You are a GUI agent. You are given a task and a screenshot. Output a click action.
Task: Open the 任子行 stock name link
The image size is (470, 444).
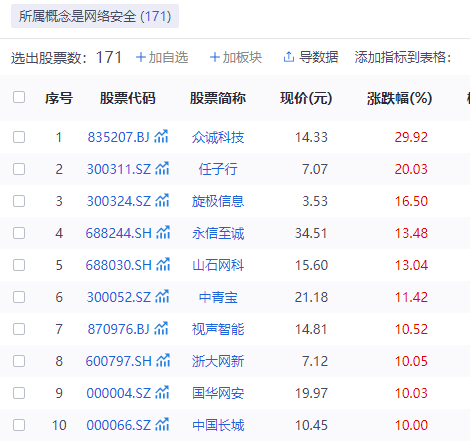[x=218, y=169]
